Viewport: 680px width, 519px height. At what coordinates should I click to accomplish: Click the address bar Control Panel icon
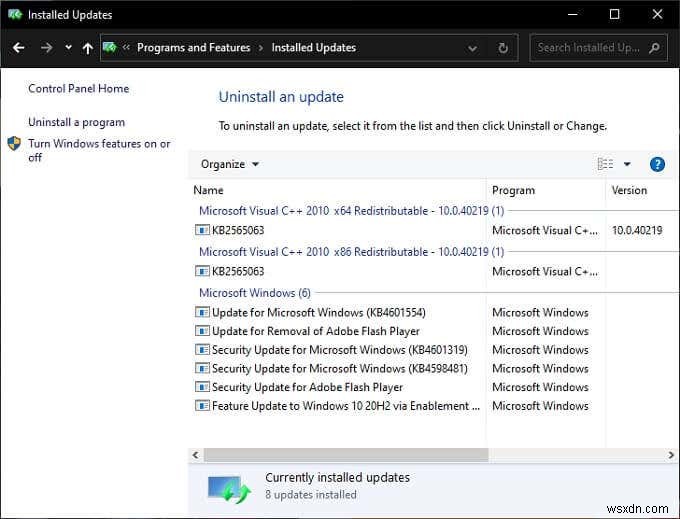point(110,47)
